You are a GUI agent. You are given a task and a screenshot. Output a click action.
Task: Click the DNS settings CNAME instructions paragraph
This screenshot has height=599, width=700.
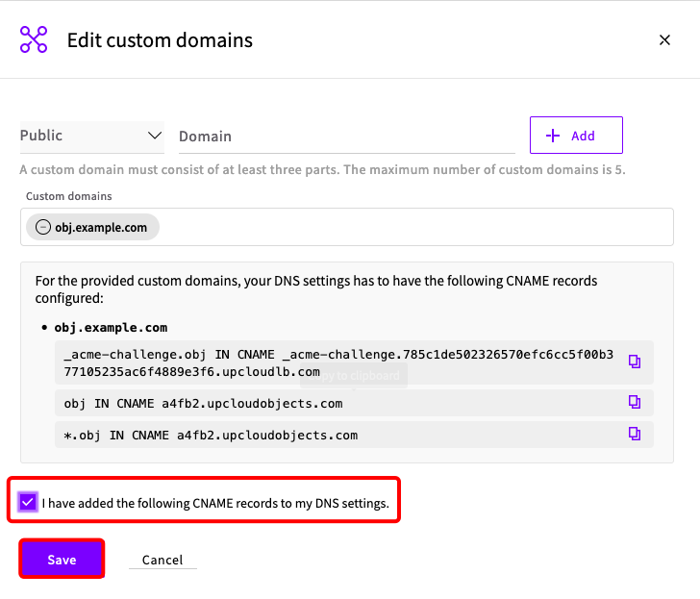click(316, 289)
